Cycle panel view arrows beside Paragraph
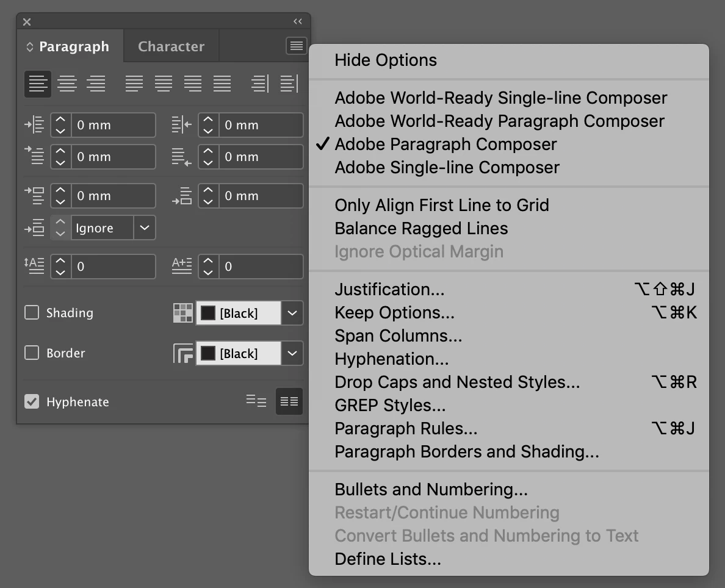Viewport: 725px width, 588px height. (29, 47)
